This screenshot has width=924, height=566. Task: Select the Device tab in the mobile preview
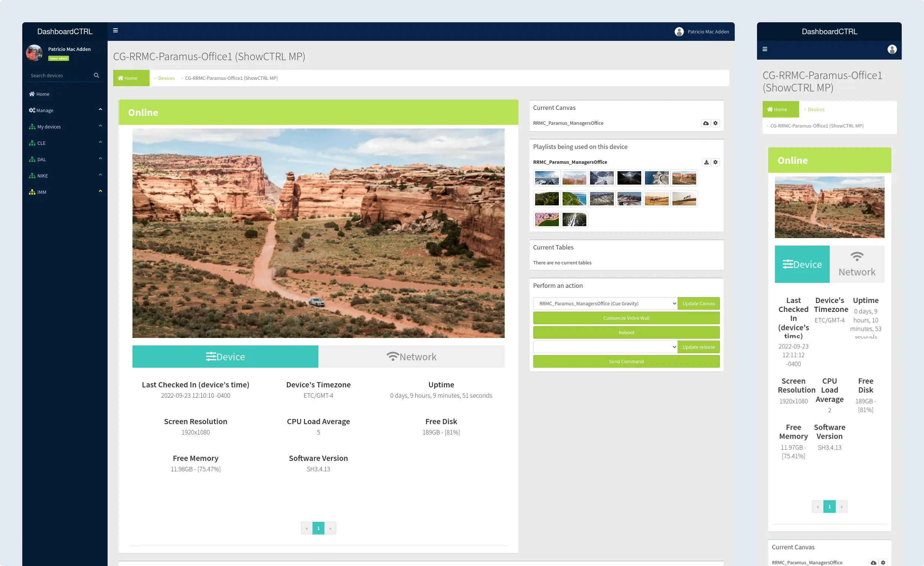(x=802, y=264)
